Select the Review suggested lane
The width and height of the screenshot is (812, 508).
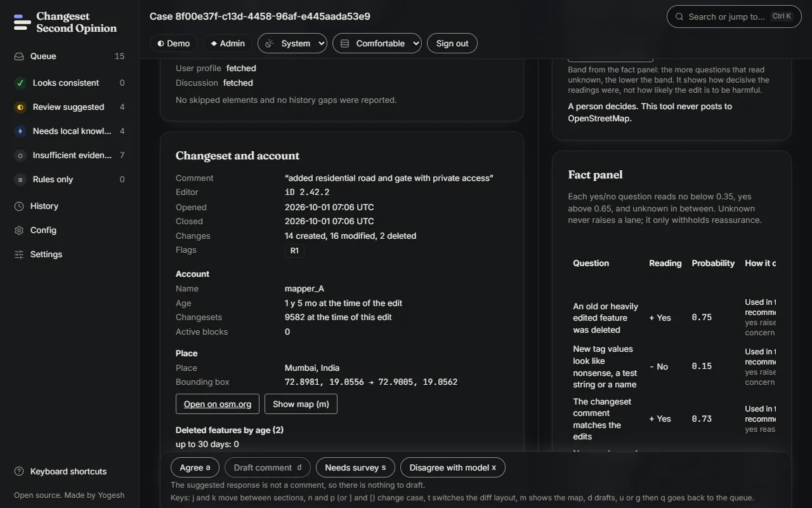(70, 107)
